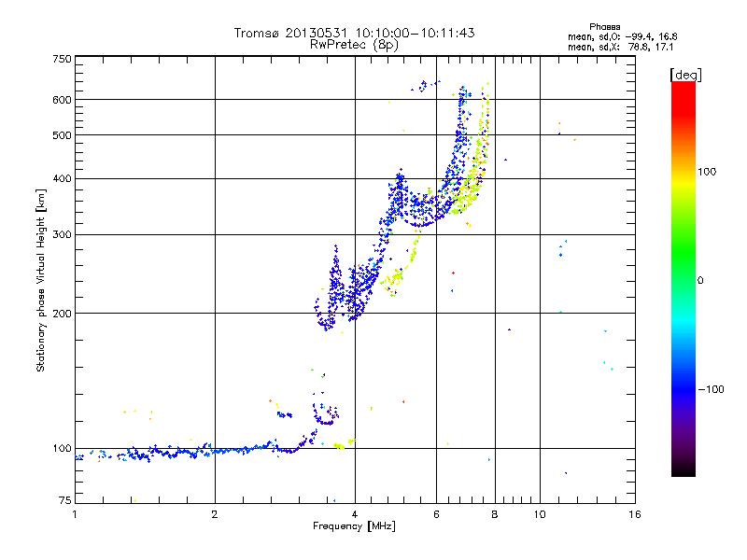Click the 'Stationary phase Virtual Height [km]' axis title

[40, 280]
